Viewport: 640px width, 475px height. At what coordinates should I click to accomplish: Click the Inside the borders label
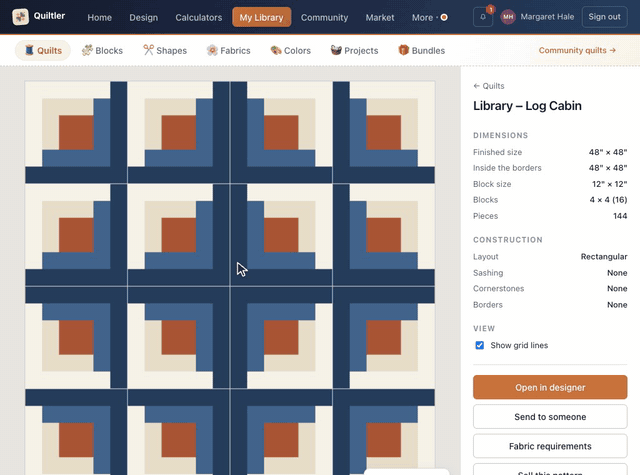click(x=507, y=168)
